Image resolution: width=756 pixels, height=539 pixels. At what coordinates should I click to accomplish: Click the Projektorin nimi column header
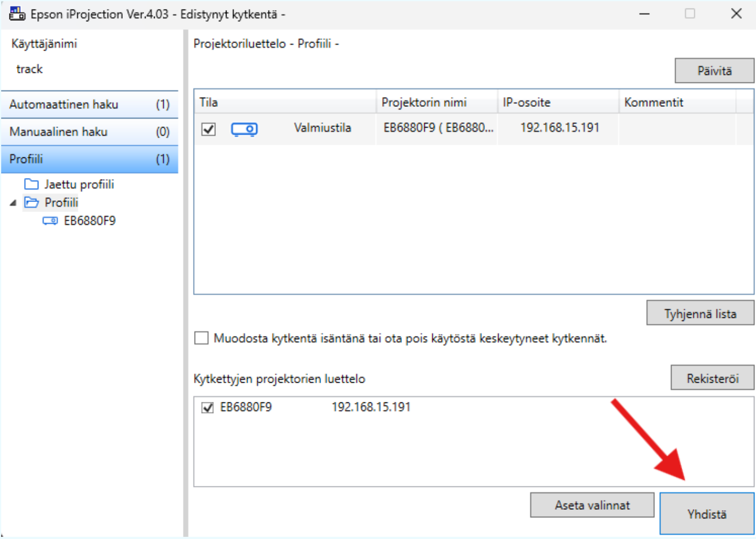(x=437, y=102)
